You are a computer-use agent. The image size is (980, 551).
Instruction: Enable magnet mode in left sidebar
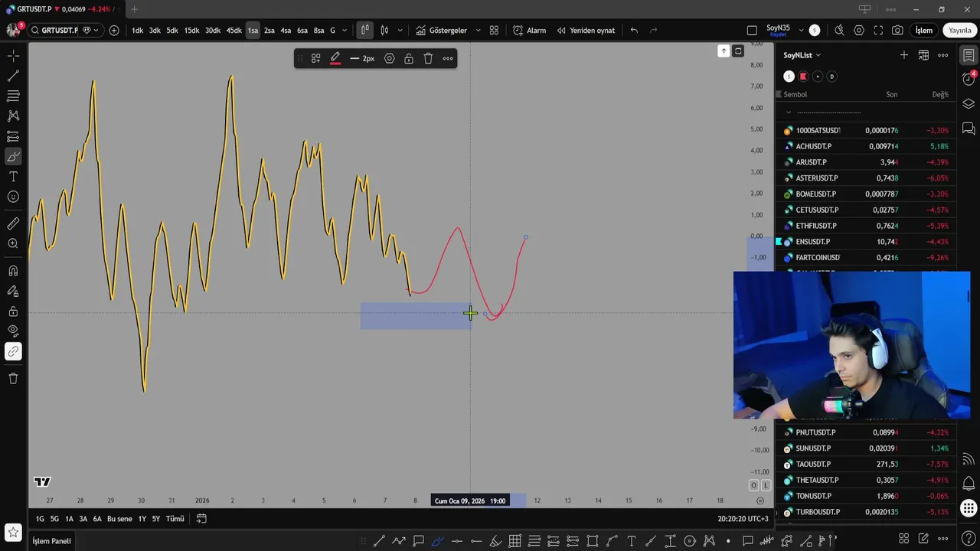pyautogui.click(x=13, y=271)
